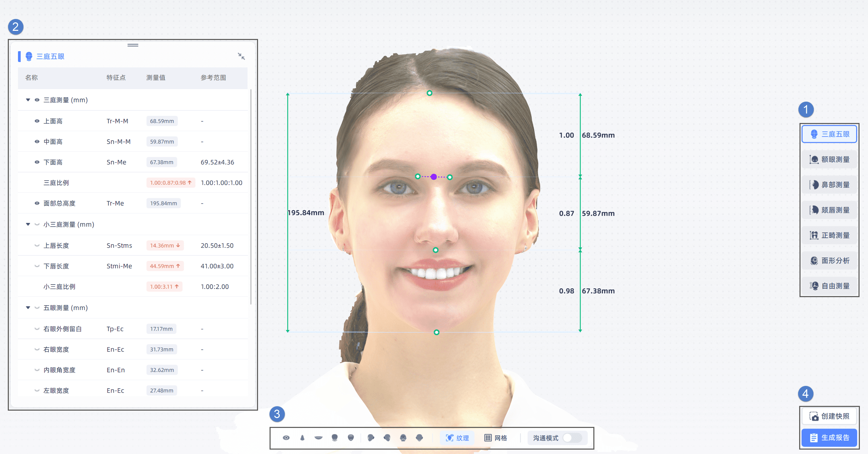Click the 三庭五眼 panel header face icon
Screen dimensions: 868x454
tap(29, 56)
